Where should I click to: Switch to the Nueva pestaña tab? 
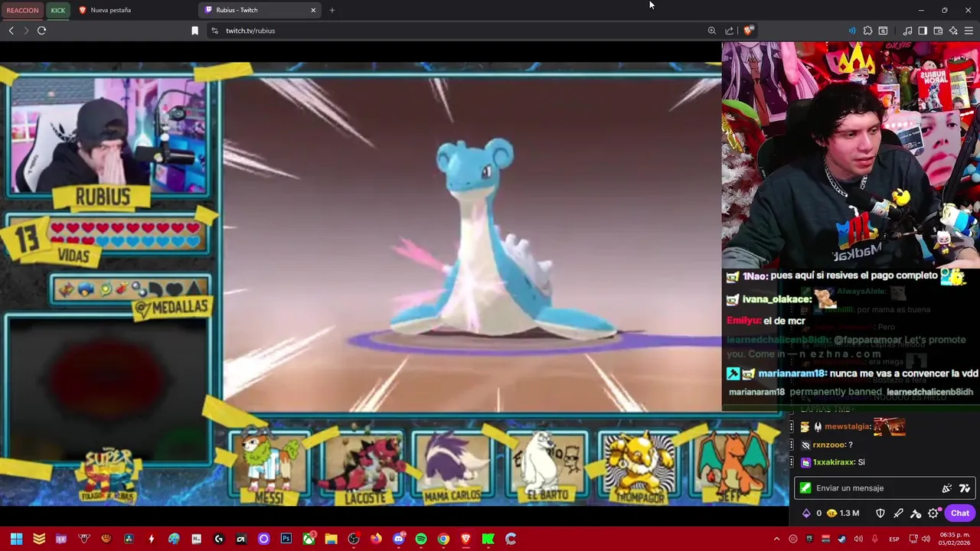click(134, 10)
